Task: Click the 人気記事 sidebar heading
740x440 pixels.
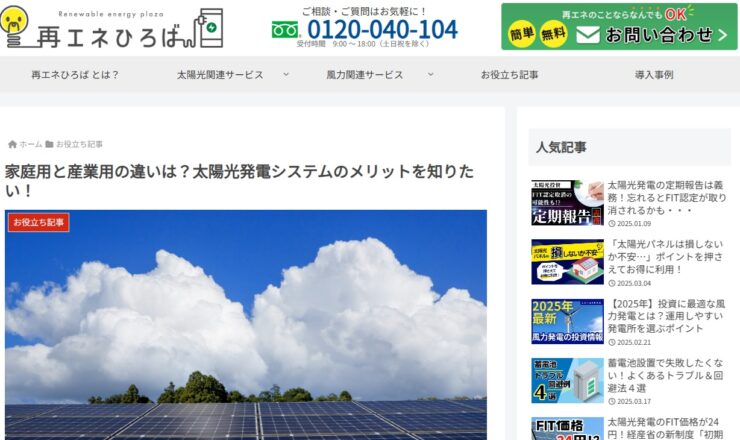Action: click(630, 147)
